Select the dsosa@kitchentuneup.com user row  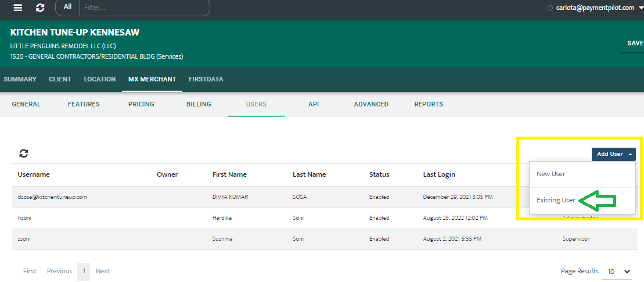point(52,197)
